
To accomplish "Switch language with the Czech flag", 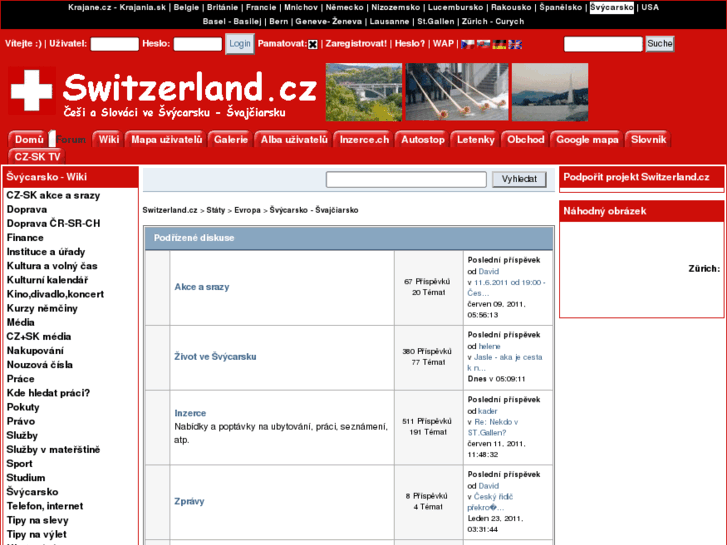I will pyautogui.click(x=467, y=44).
